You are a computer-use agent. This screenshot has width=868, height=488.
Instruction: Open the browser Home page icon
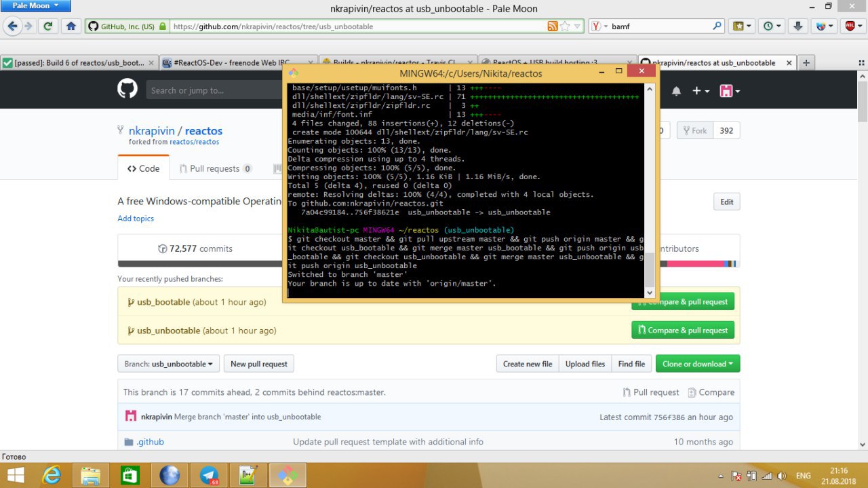[71, 26]
